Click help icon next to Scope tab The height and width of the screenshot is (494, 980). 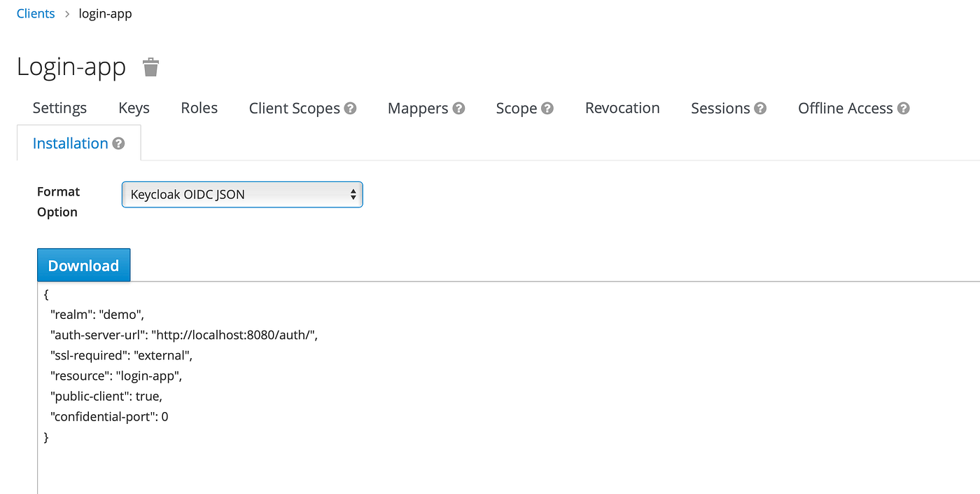pyautogui.click(x=547, y=109)
